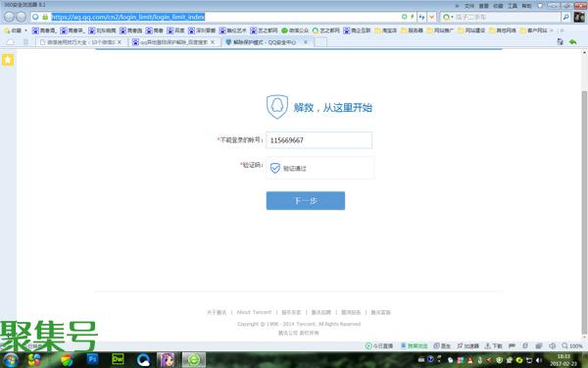Click the refresh icon in address bar
Image resolution: width=588 pixels, height=368 pixels.
click(x=404, y=17)
